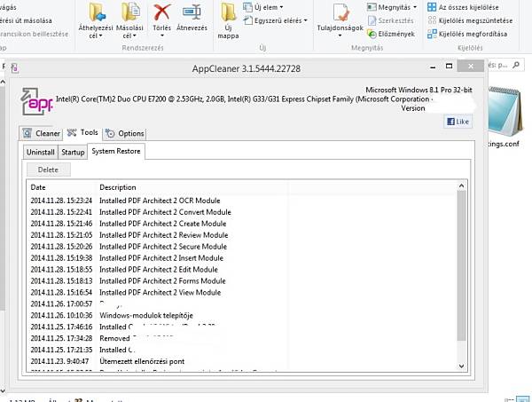The width and height of the screenshot is (532, 402).
Task: Click the Explorer search magnifier icon
Action: 516,65
